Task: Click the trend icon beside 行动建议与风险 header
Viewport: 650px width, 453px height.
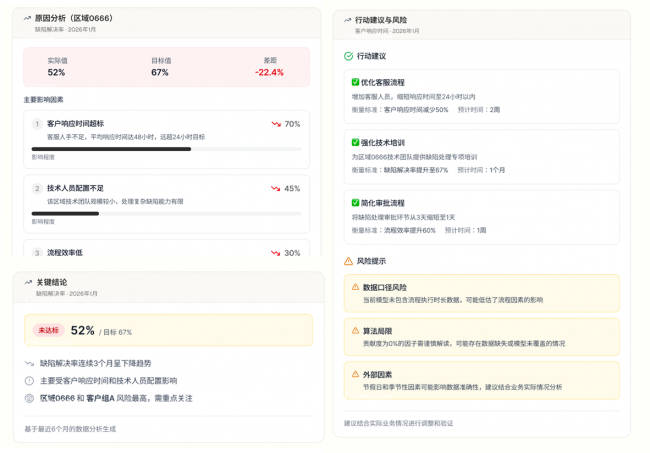Action: click(x=347, y=19)
